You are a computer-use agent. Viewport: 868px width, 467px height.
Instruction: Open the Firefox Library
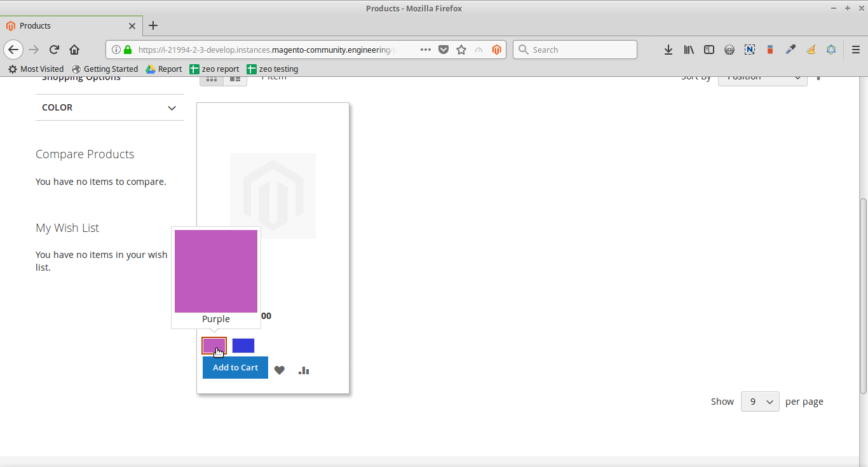pyautogui.click(x=688, y=49)
